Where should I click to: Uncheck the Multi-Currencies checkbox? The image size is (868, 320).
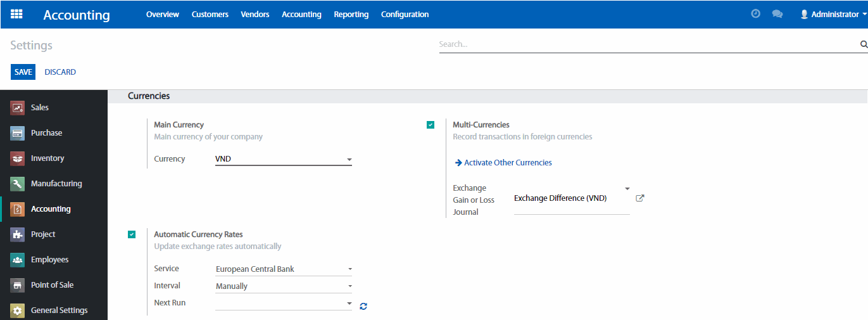431,125
